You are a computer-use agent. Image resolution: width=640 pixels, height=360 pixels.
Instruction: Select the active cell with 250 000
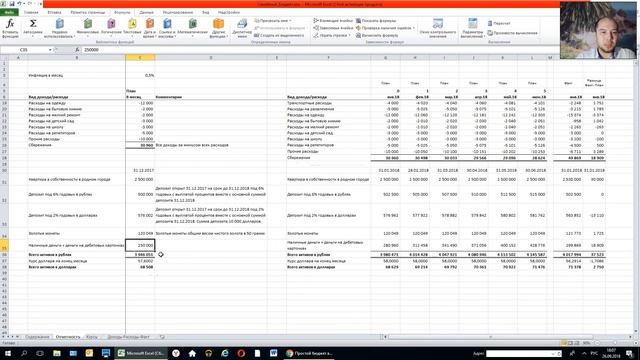coord(140,245)
